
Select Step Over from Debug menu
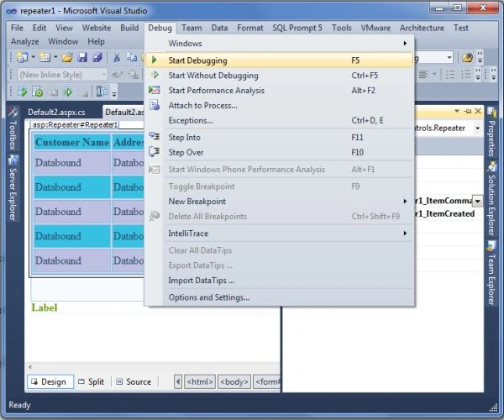(x=279, y=152)
